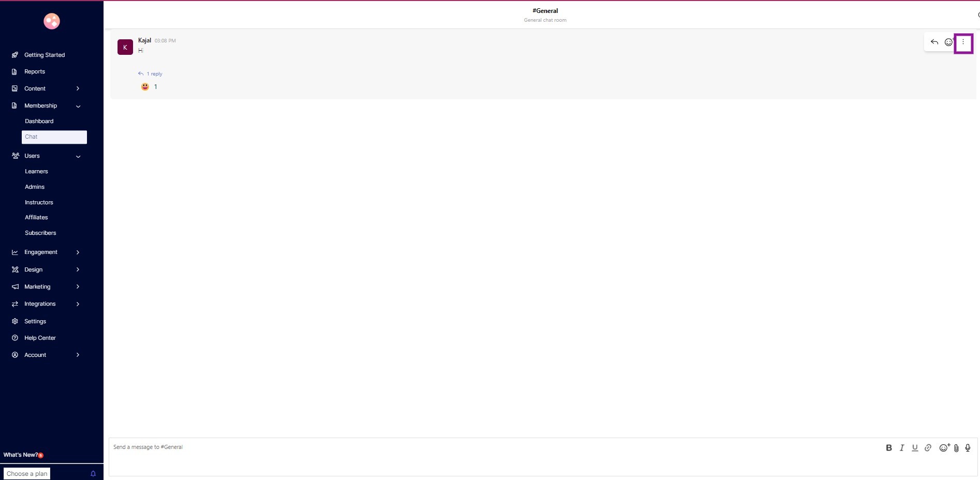This screenshot has height=480, width=980.
Task: Open the Instructors list
Action: click(x=39, y=202)
